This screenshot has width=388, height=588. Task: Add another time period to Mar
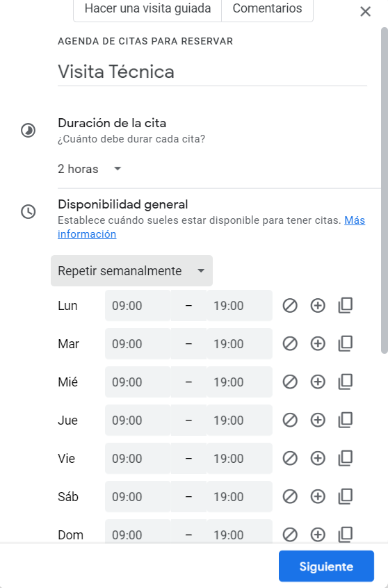coord(318,344)
